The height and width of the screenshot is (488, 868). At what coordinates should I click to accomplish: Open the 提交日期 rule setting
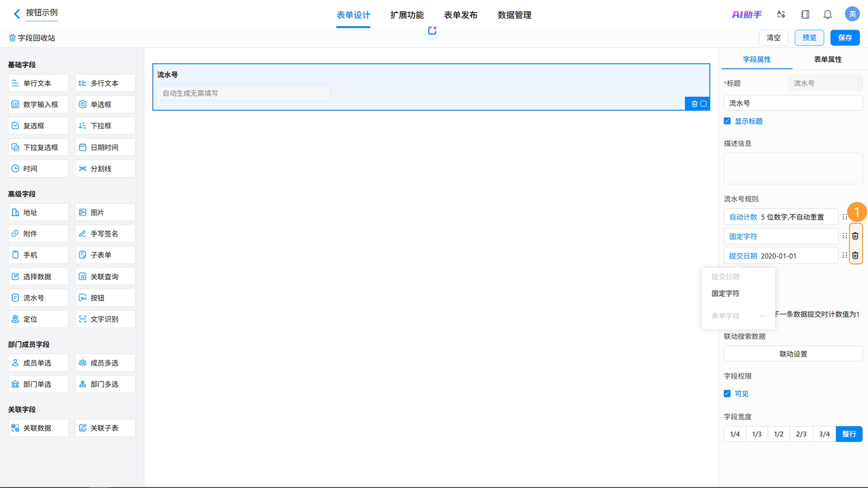tap(781, 256)
